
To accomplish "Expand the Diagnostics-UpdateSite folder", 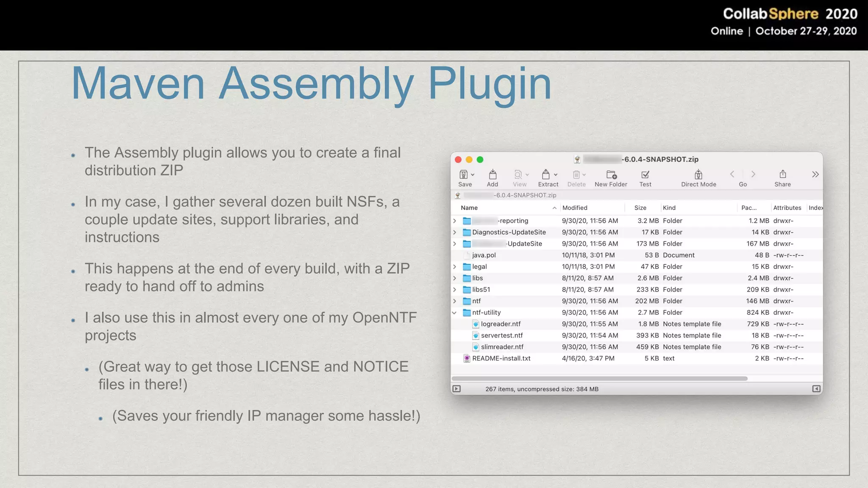I will click(x=455, y=232).
